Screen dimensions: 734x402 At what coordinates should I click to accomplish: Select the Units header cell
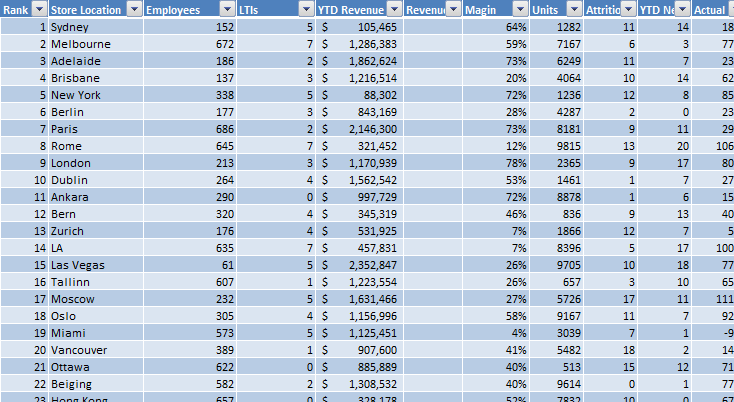click(557, 9)
